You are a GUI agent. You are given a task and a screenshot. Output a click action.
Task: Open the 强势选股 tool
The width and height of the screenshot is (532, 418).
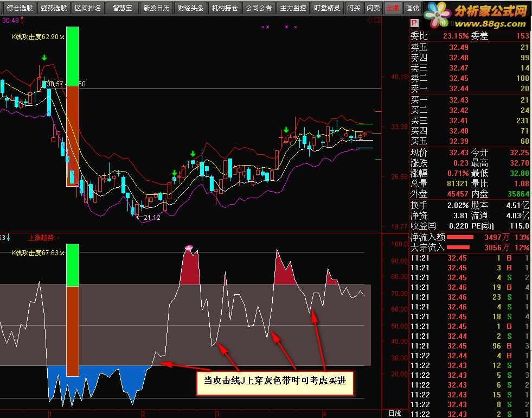point(54,8)
